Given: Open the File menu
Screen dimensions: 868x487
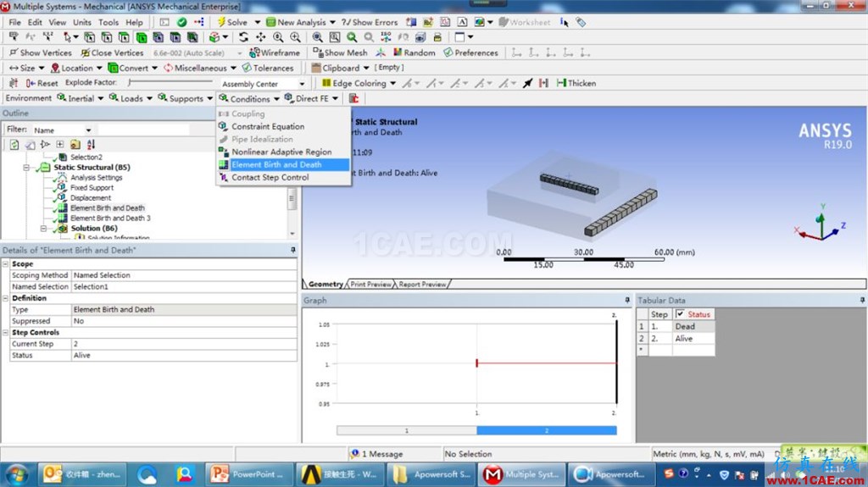Looking at the screenshot, I should click(15, 22).
